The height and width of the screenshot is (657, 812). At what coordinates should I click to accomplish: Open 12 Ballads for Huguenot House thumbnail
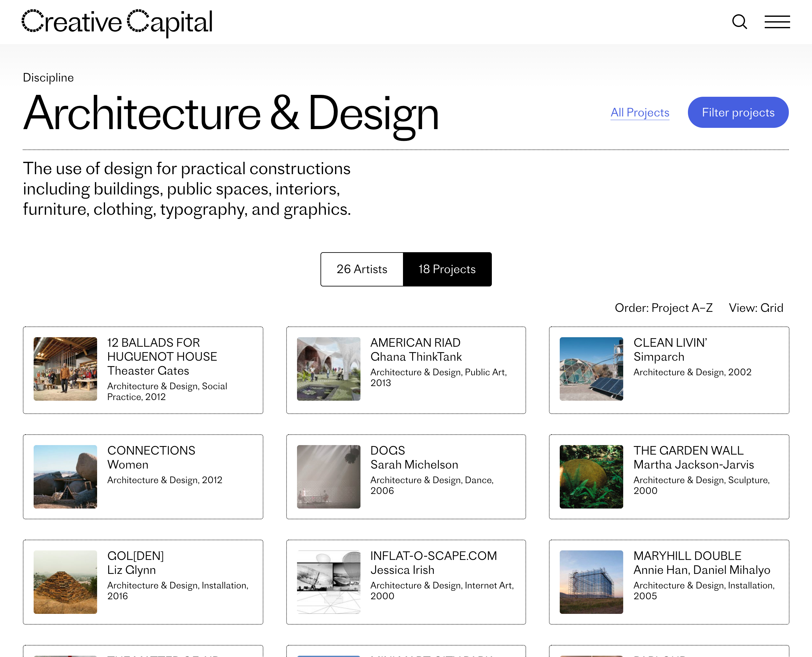point(65,369)
